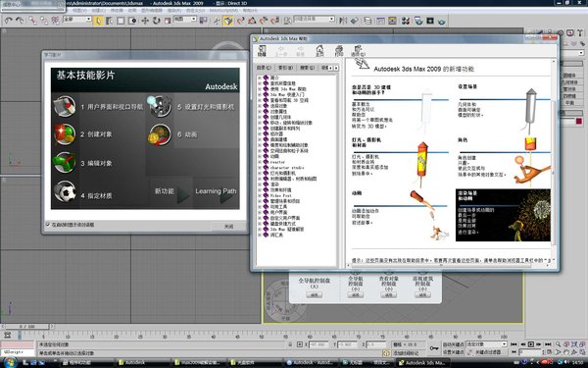This screenshot has width=588, height=368.
Task: Open the 全部 selection filter dropdown
Action: click(76, 20)
